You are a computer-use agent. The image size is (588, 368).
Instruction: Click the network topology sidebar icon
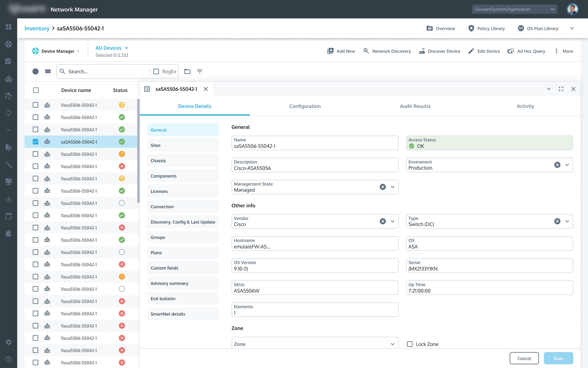pos(9,96)
